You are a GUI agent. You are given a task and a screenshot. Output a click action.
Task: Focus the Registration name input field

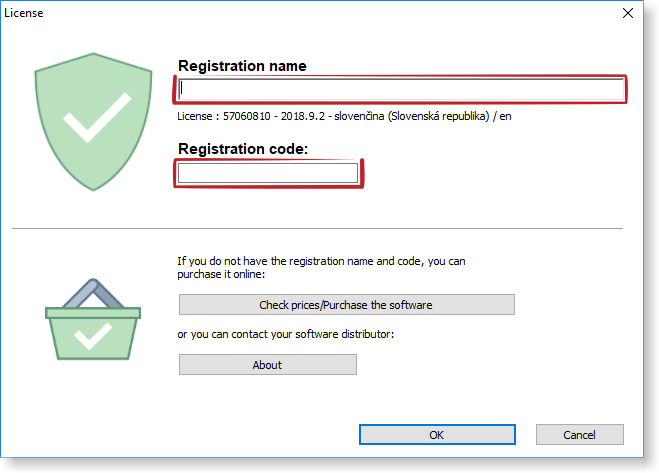click(x=400, y=90)
